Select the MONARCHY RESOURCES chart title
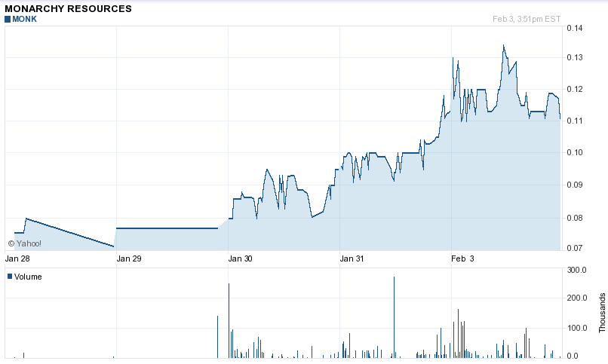This screenshot has height=364, width=608. pyautogui.click(x=68, y=8)
